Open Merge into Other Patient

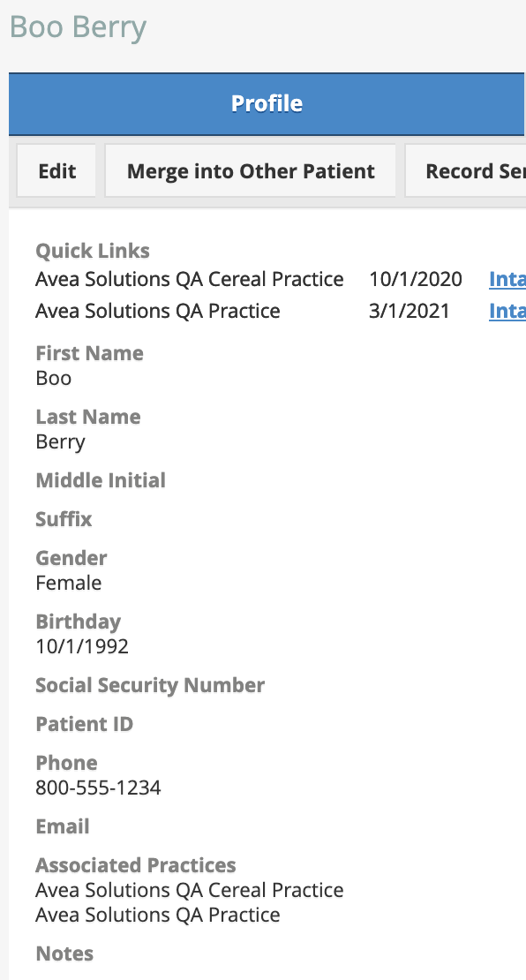pos(250,170)
